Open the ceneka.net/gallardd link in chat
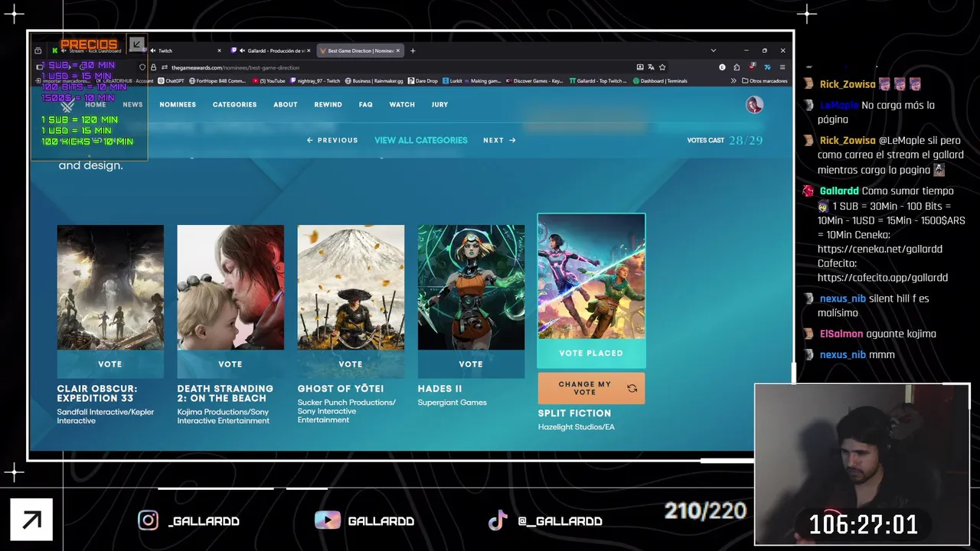The image size is (980, 551). click(x=880, y=249)
